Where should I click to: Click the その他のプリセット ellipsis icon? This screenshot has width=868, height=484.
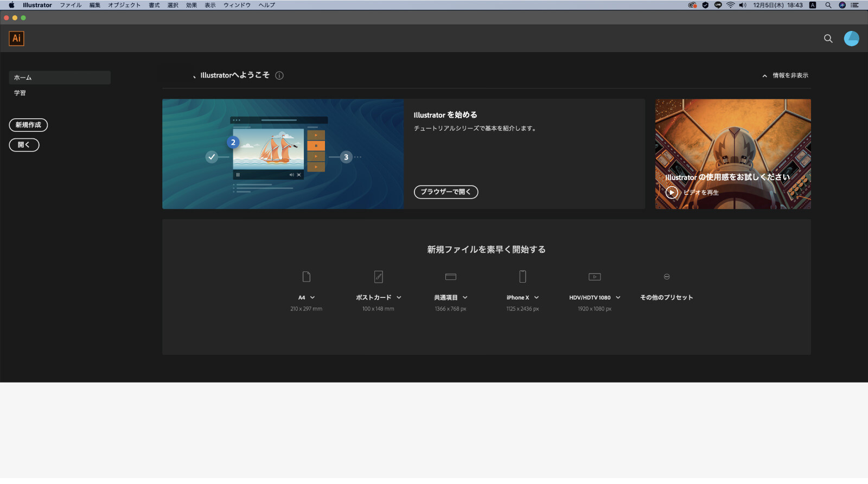(x=667, y=277)
